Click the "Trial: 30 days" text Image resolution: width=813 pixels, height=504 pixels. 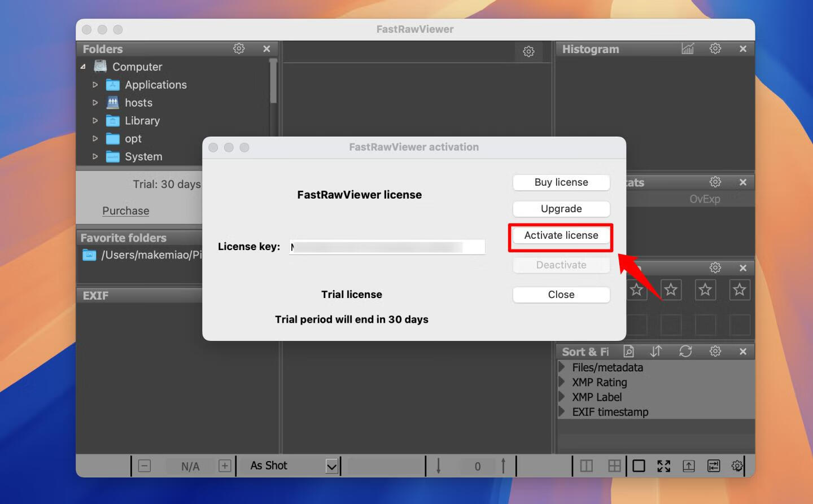167,184
